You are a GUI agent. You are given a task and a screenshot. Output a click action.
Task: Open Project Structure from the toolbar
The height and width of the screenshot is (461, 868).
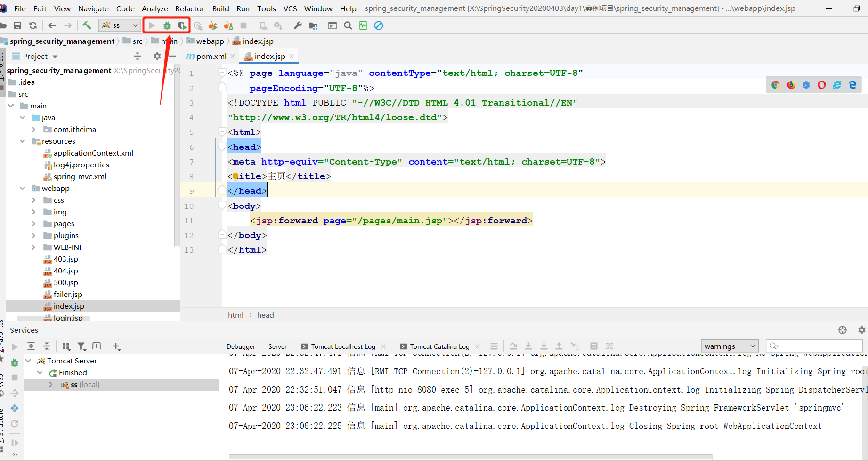tap(313, 25)
